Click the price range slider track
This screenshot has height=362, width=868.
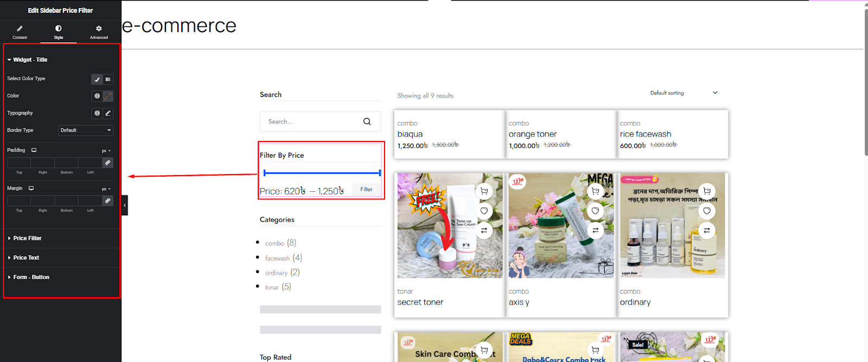322,173
